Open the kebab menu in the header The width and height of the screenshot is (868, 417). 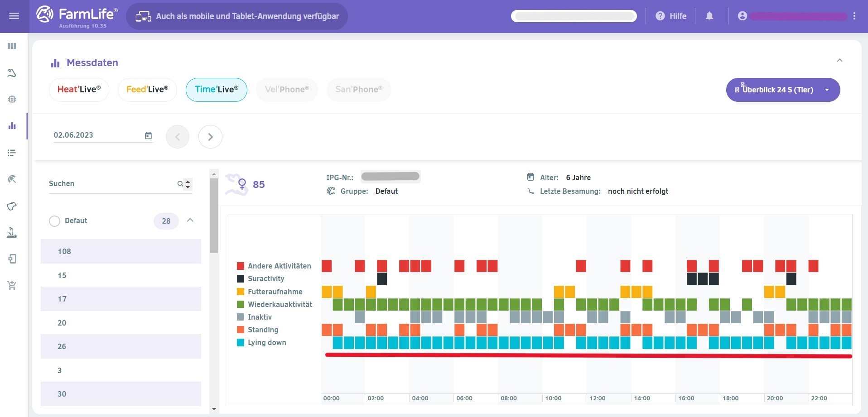(854, 16)
